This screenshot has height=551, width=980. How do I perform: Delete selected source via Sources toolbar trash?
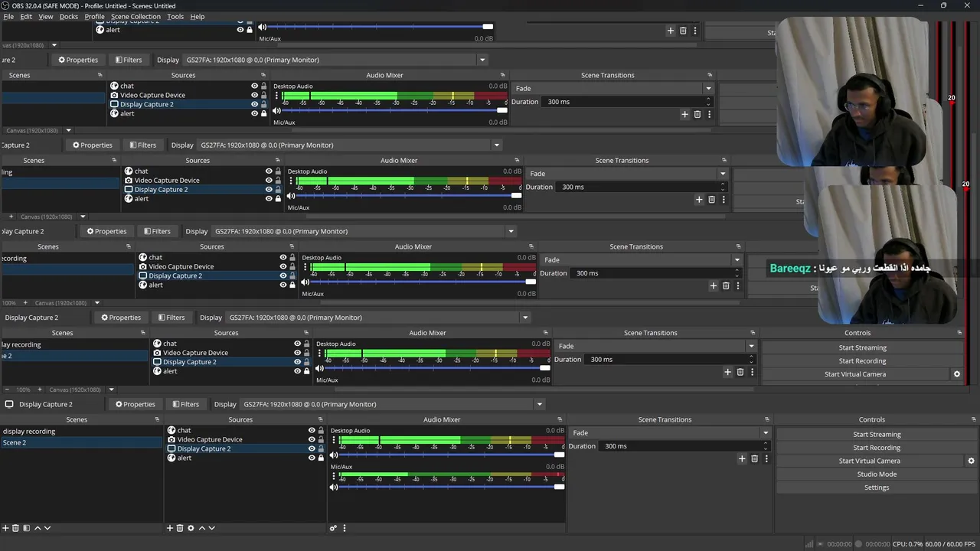[180, 528]
